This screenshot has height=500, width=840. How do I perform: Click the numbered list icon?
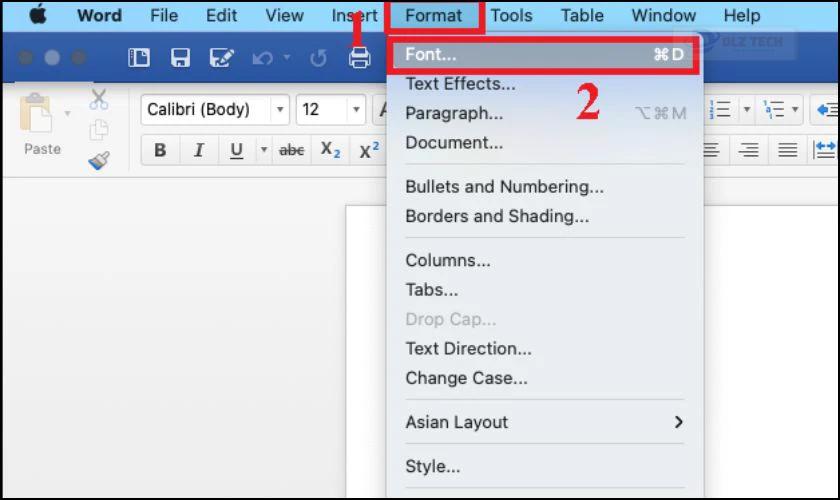(720, 109)
